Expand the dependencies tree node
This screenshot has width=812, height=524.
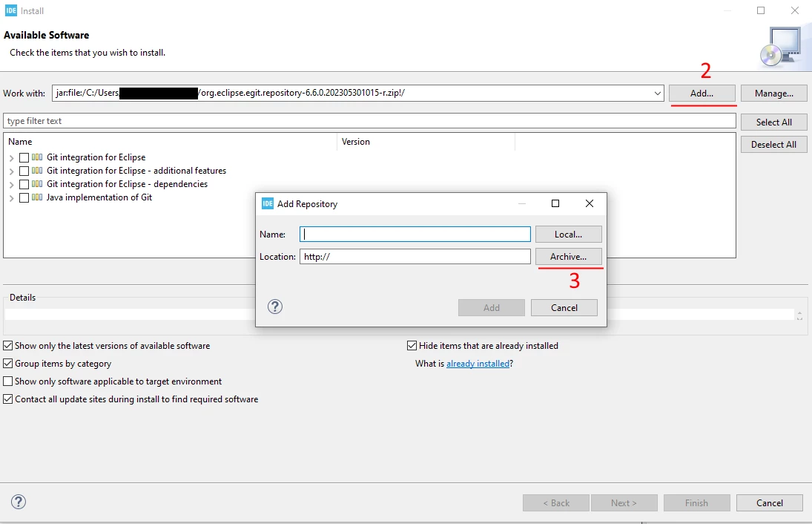click(11, 185)
